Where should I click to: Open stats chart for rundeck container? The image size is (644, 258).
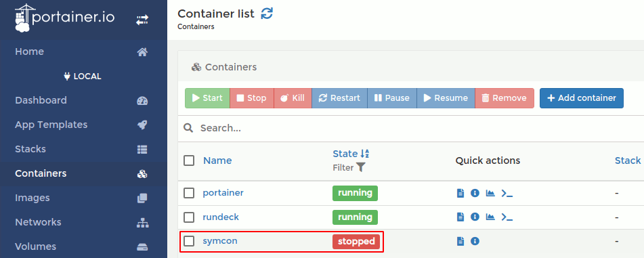490,217
